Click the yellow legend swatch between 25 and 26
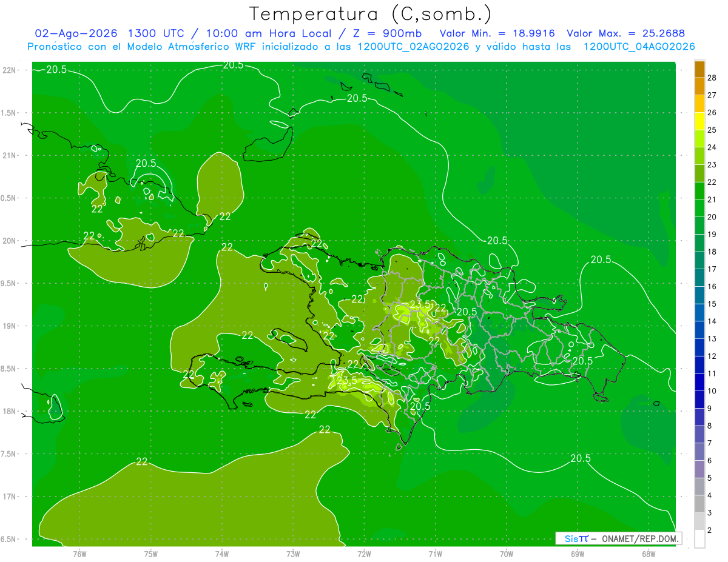Viewport: 728px width, 562px height. tap(699, 121)
